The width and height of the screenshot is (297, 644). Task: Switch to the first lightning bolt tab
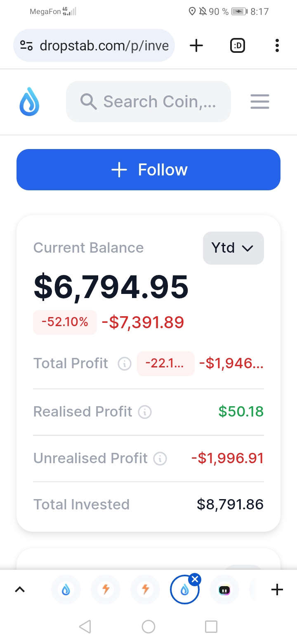click(x=106, y=590)
